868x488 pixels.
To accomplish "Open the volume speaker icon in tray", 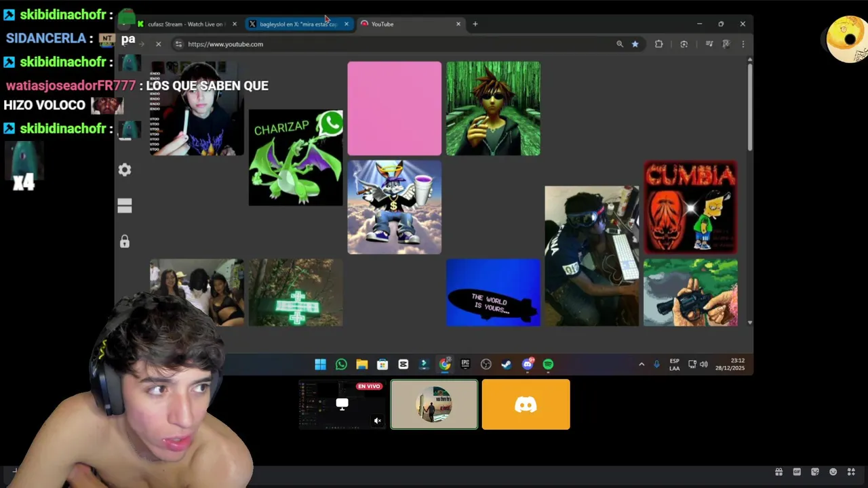I will pos(704,365).
